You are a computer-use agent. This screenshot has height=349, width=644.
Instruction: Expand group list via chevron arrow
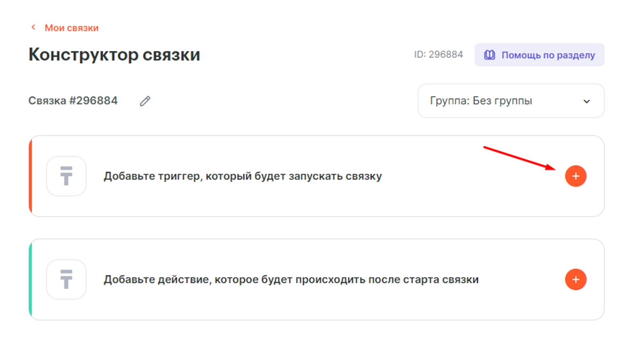[586, 101]
